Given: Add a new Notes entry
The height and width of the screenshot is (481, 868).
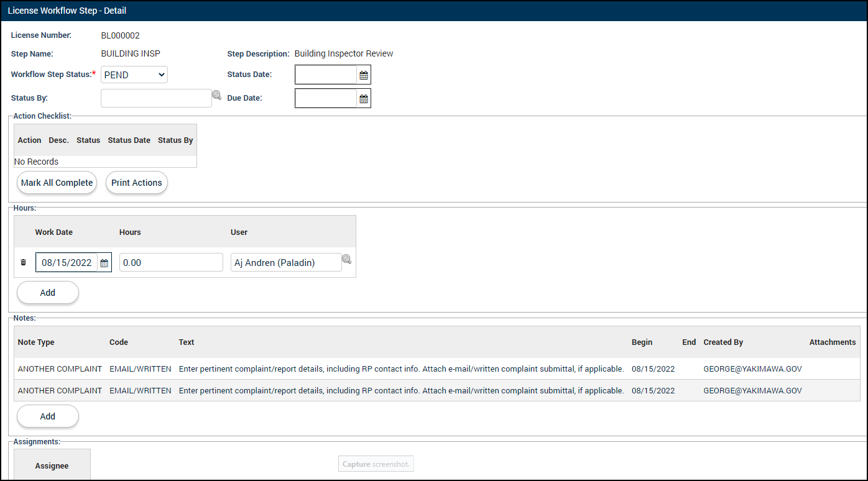Looking at the screenshot, I should tap(48, 416).
